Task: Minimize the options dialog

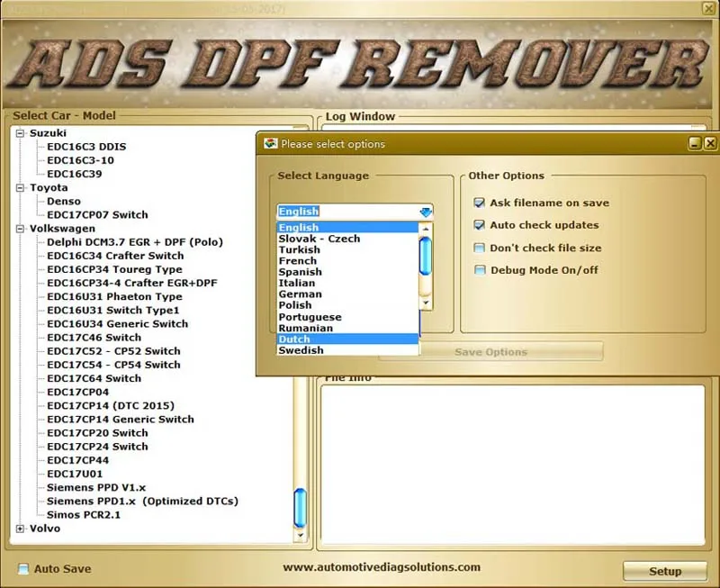Action: coord(695,143)
